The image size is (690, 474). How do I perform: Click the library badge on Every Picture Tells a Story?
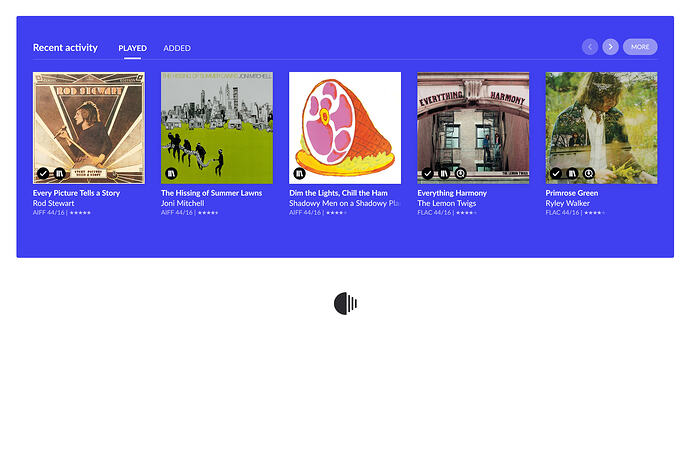pyautogui.click(x=59, y=173)
